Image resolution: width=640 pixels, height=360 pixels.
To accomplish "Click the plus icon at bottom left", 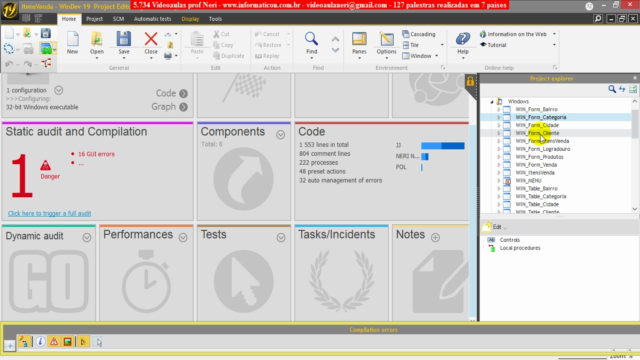I will (9, 346).
